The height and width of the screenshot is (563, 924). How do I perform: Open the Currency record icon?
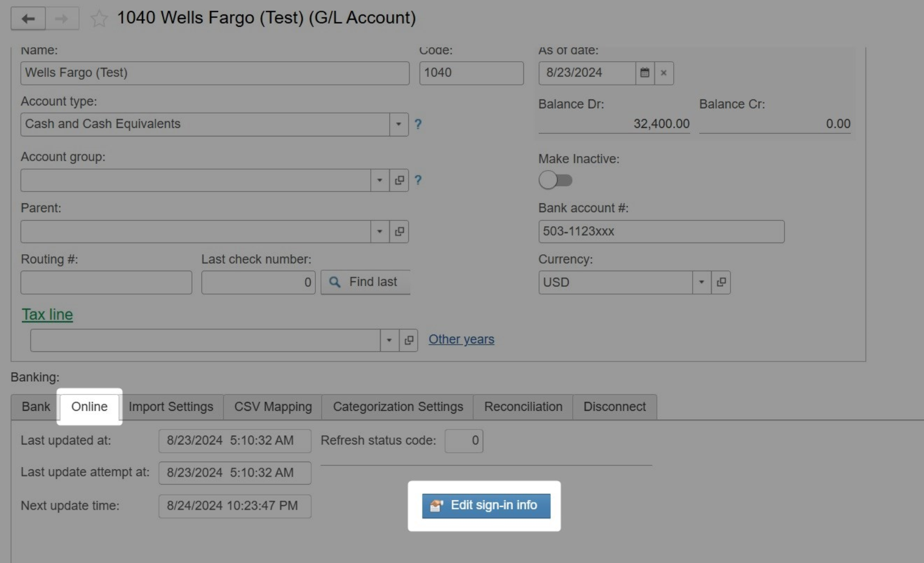click(x=721, y=282)
